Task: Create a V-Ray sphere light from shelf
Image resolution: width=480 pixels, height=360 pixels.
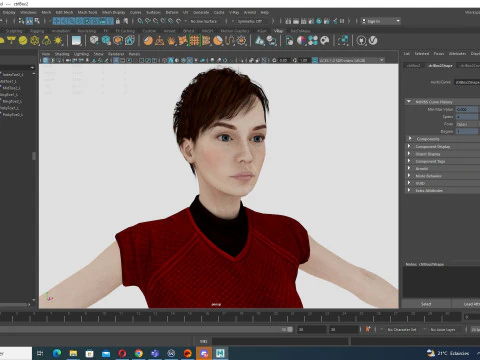Action: (x=23, y=41)
